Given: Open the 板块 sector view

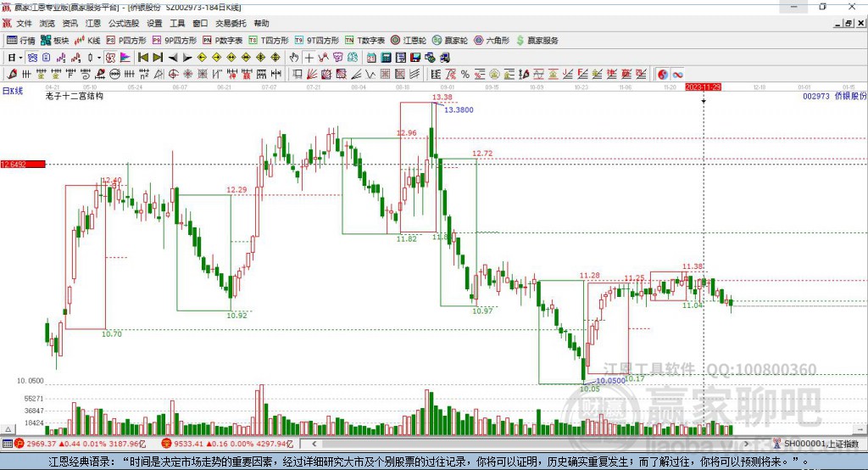Looking at the screenshot, I should (x=55, y=41).
